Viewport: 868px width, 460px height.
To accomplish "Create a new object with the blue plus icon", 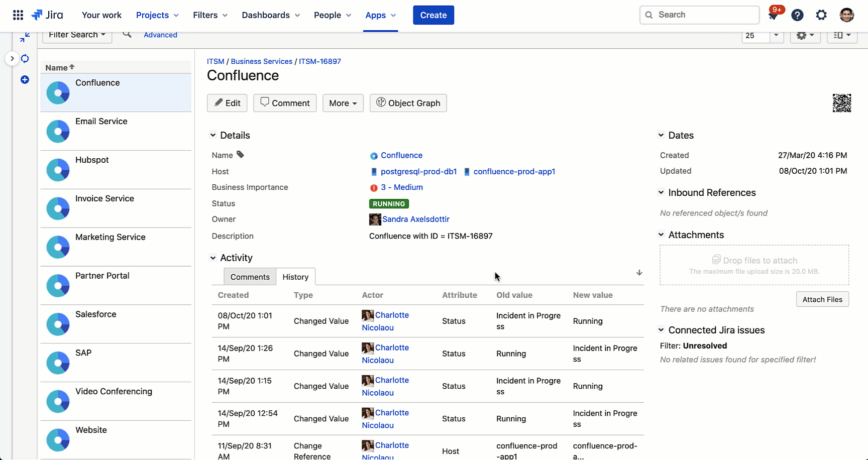I will point(25,80).
